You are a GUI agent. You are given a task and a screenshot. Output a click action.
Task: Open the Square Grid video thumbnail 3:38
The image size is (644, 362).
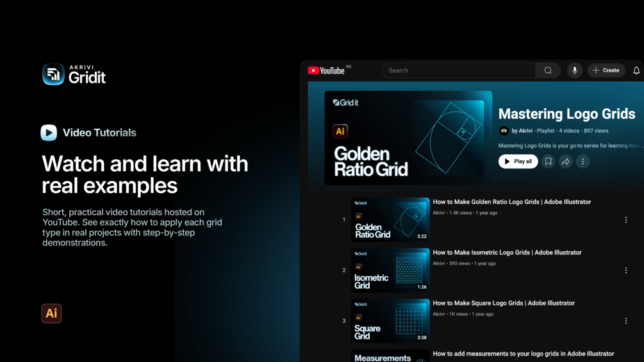pos(390,320)
